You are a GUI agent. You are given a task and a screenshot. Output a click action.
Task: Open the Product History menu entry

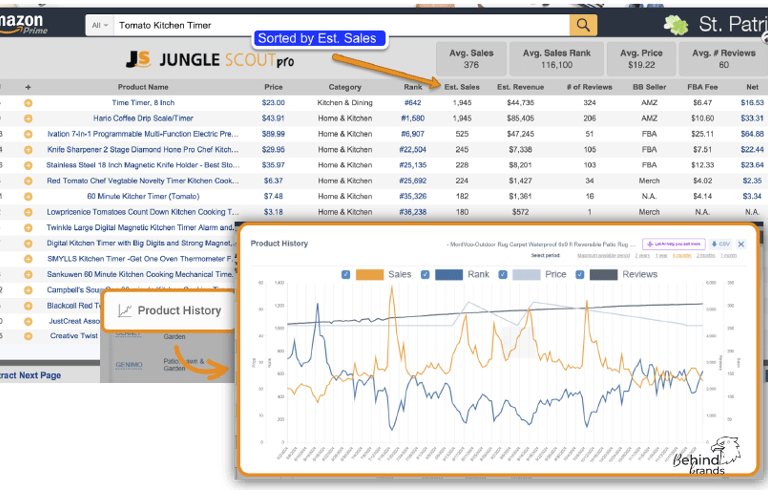(x=169, y=311)
